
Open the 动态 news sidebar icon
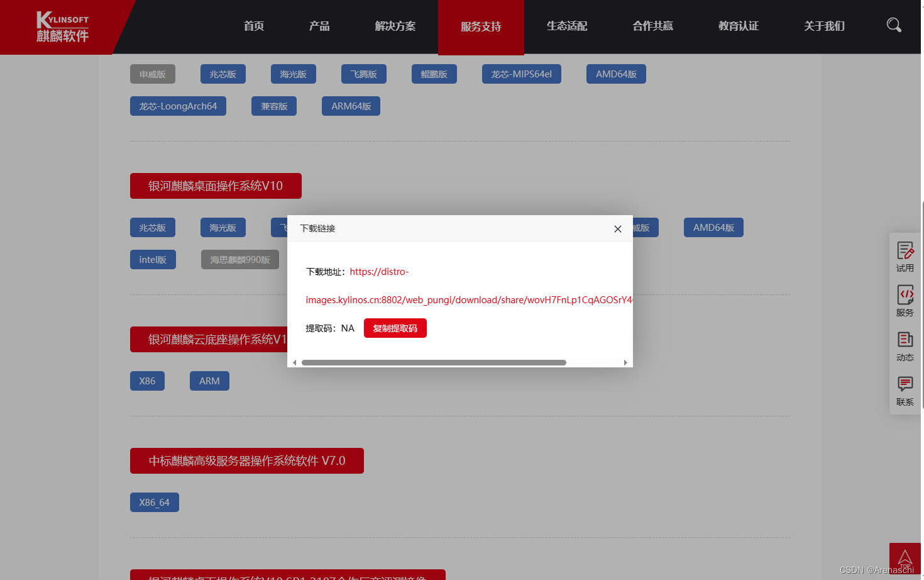905,346
